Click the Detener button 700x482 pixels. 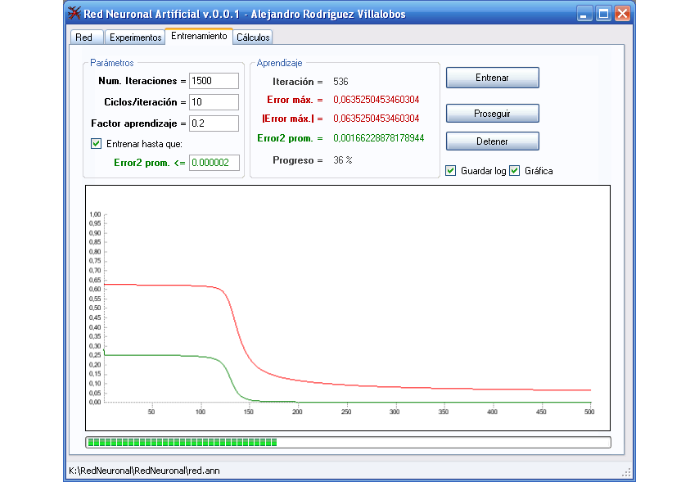tap(492, 141)
